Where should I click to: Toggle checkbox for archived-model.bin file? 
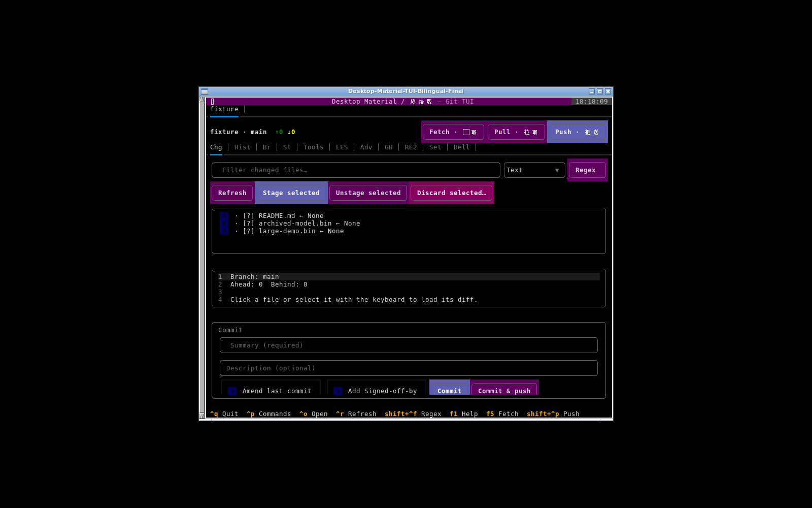224,224
